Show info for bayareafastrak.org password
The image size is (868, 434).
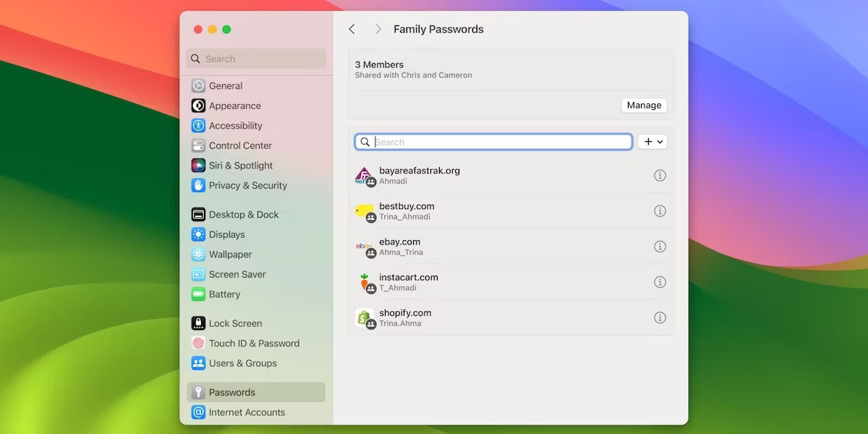point(660,175)
